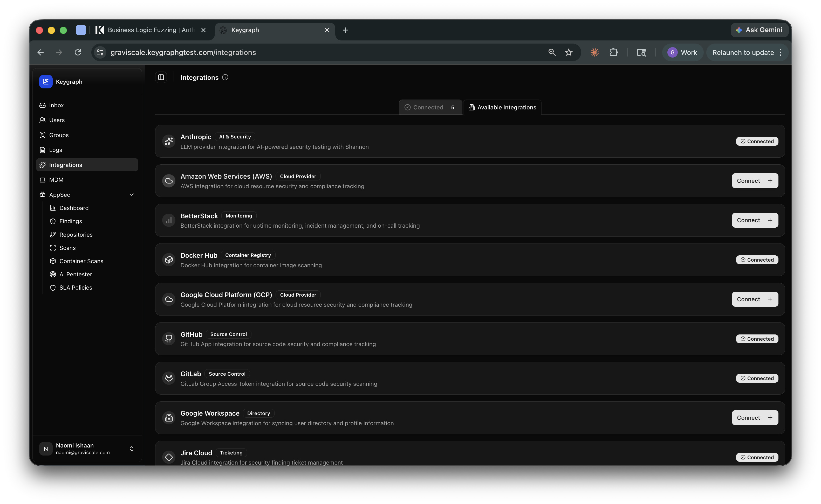821x504 pixels.
Task: Reload the current page
Action: [78, 52]
